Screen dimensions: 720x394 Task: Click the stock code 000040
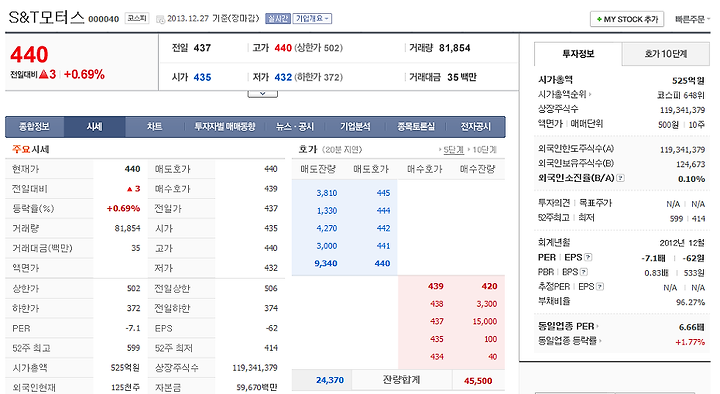coord(103,19)
